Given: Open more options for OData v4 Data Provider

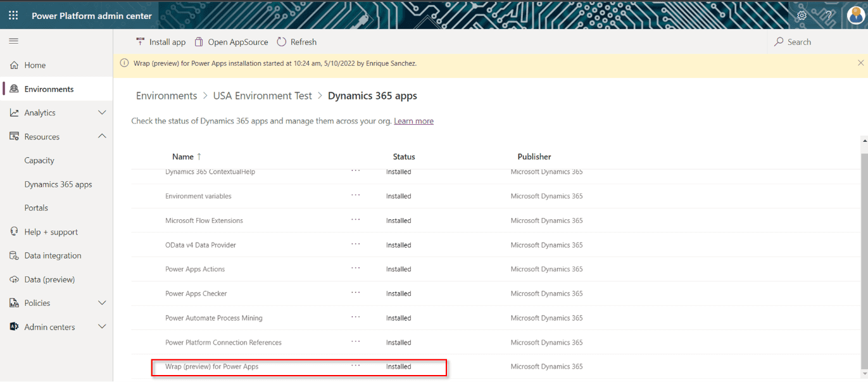Looking at the screenshot, I should (356, 245).
